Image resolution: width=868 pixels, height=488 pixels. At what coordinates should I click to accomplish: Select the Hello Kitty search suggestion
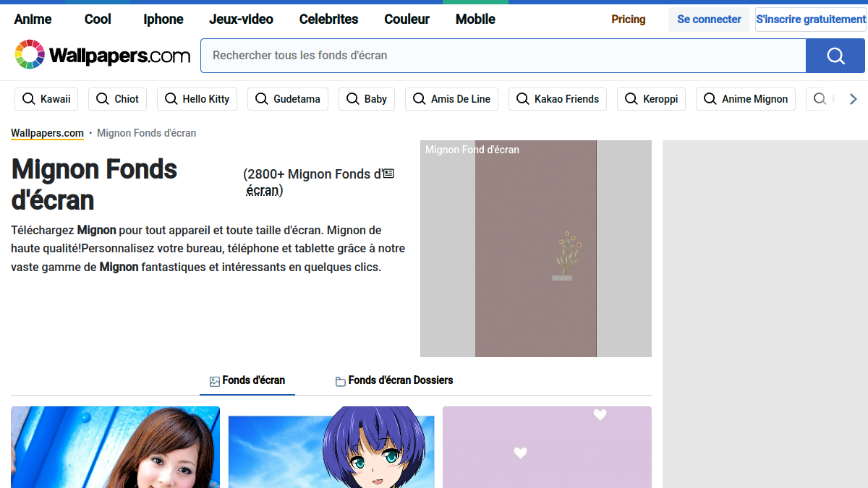click(197, 99)
